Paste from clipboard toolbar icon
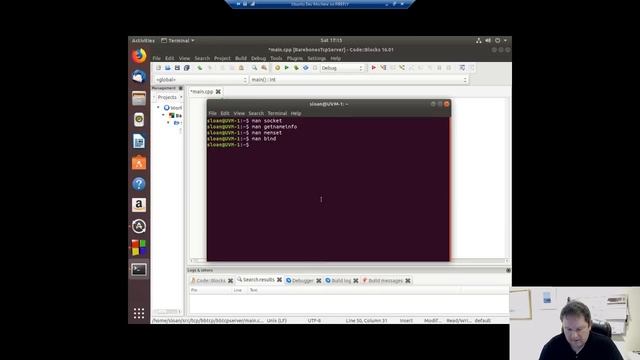Viewport: 640px width, 360px height. [x=241, y=68]
